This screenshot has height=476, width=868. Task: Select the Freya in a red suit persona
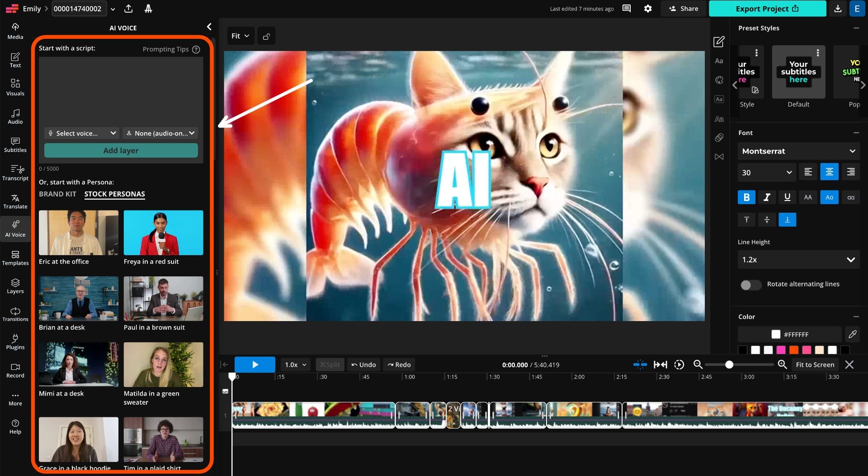click(163, 233)
